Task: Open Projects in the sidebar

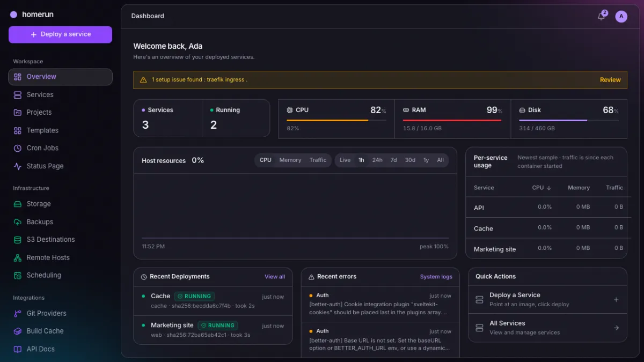Action: pyautogui.click(x=60, y=113)
